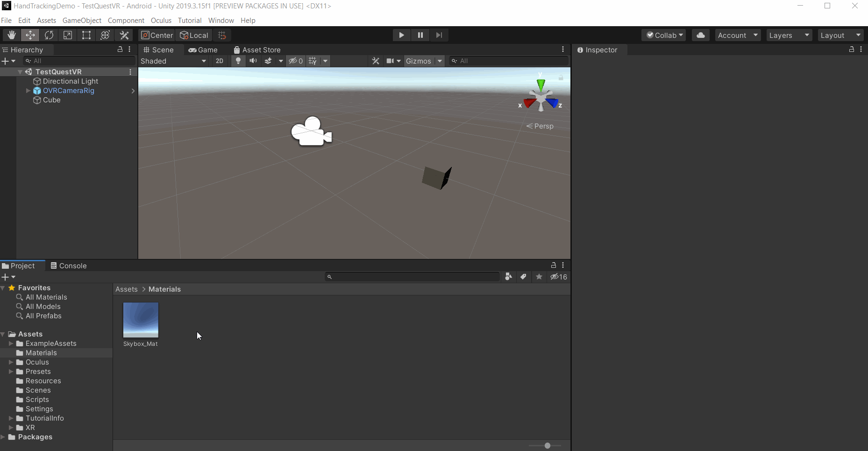Expand the OVRCameraRig hierarchy item
Viewport: 868px width, 451px height.
(x=28, y=91)
